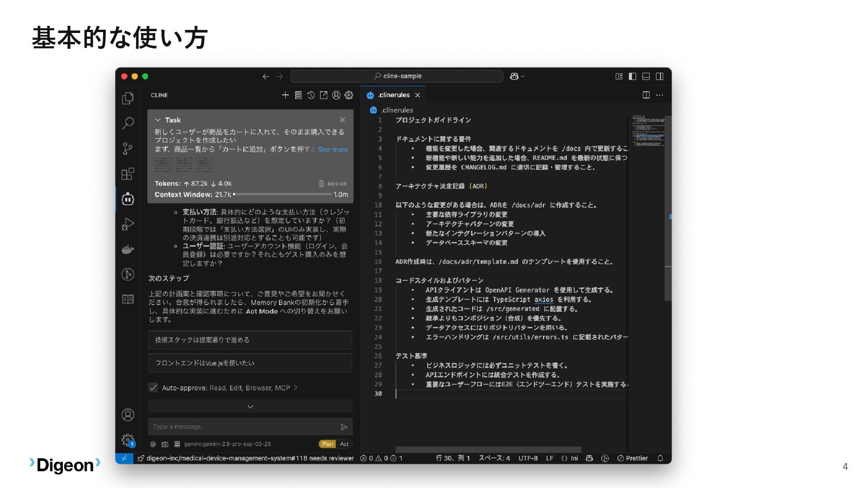Add context with the @ icon
868x488 pixels.
153,444
